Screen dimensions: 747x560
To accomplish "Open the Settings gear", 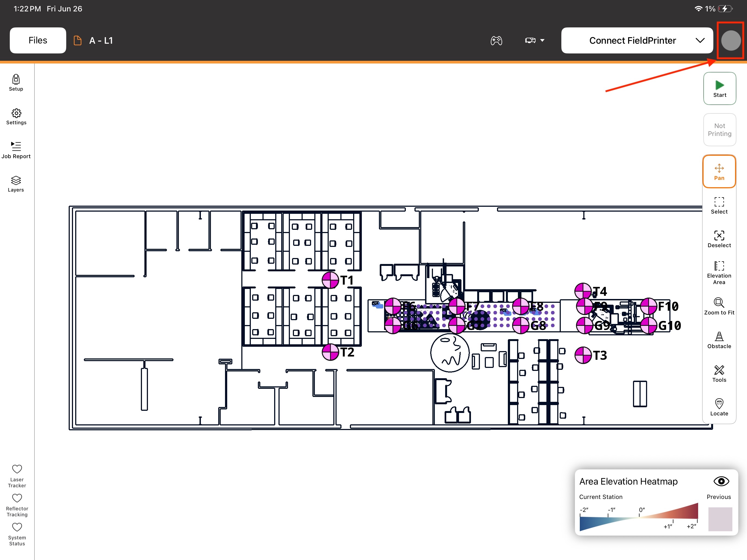I will click(x=16, y=116).
